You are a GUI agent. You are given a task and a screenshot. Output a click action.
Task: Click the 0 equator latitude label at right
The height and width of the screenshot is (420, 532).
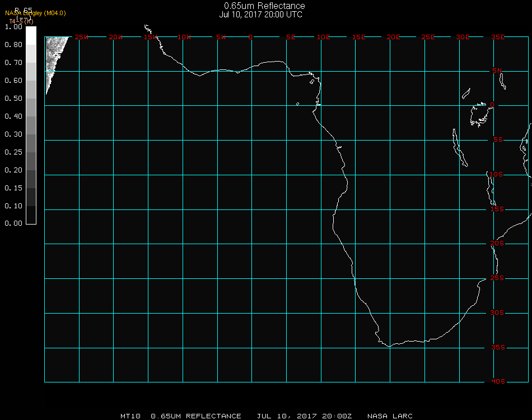[492, 105]
